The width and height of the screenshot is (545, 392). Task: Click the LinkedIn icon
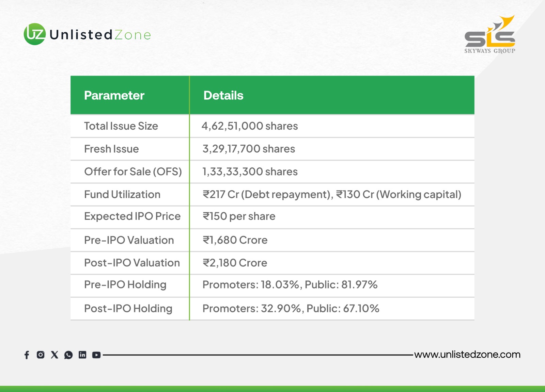(82, 355)
